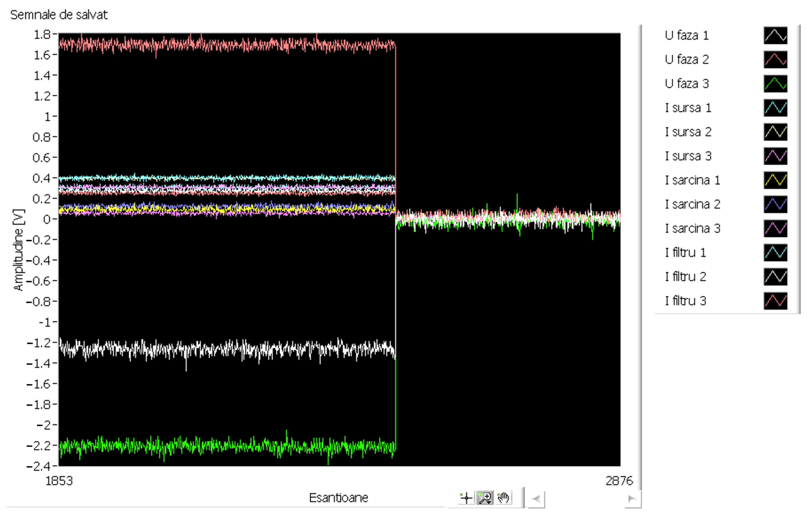This screenshot has height=525, width=812.
Task: Open I sarcina 1 yellow plot icon
Action: (x=775, y=180)
